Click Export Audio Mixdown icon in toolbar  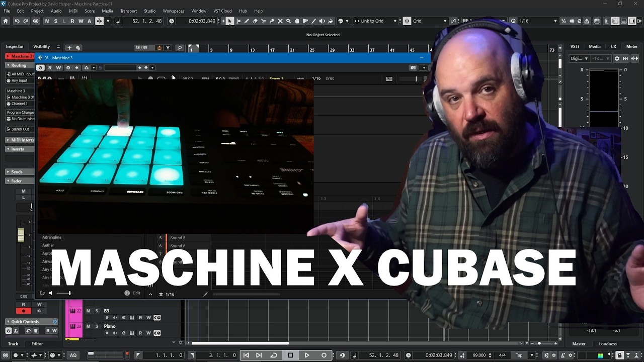(x=587, y=21)
